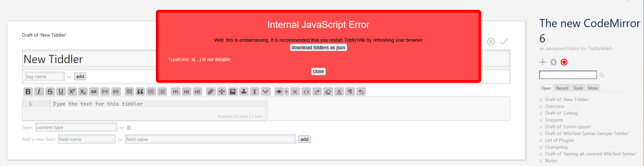Apply block quote formatting

click(x=140, y=92)
